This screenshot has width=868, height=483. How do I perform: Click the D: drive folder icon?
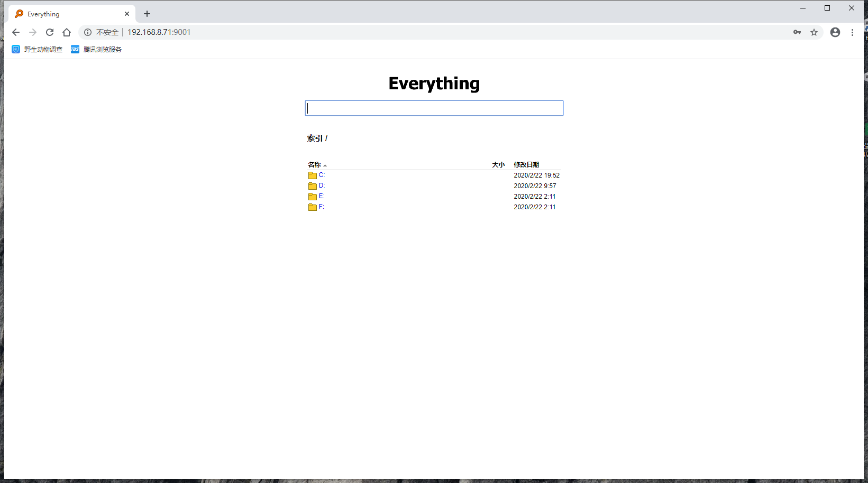tap(313, 186)
